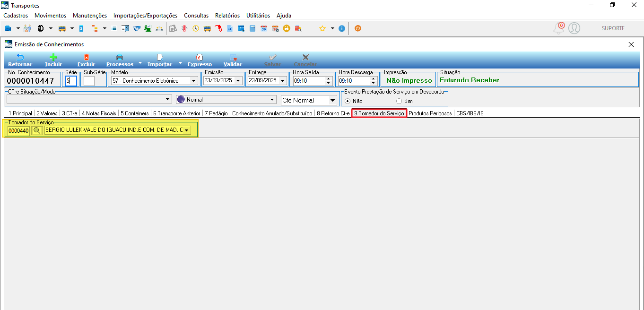Click the building with magnifier icon
644x310 pixels.
(298, 28)
